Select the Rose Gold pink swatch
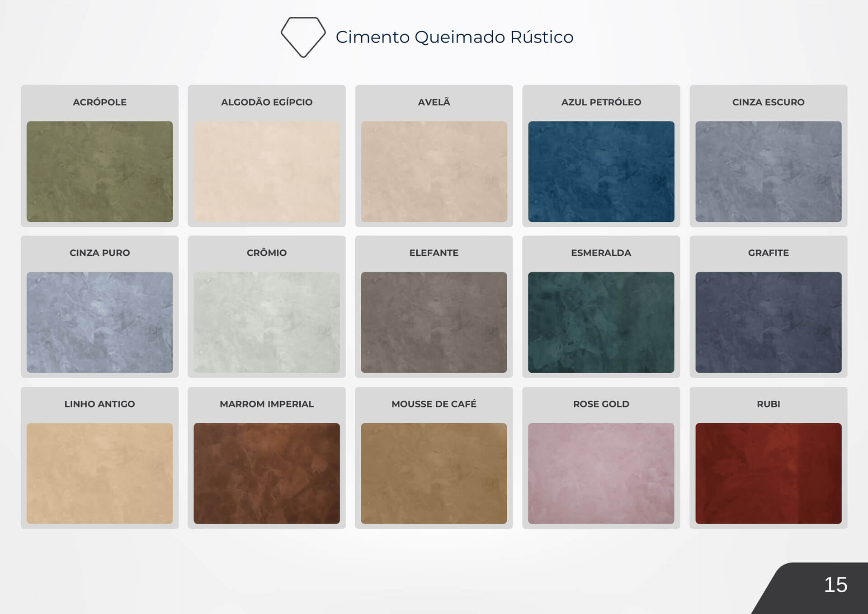Viewport: 868px width, 614px height. coord(601,473)
